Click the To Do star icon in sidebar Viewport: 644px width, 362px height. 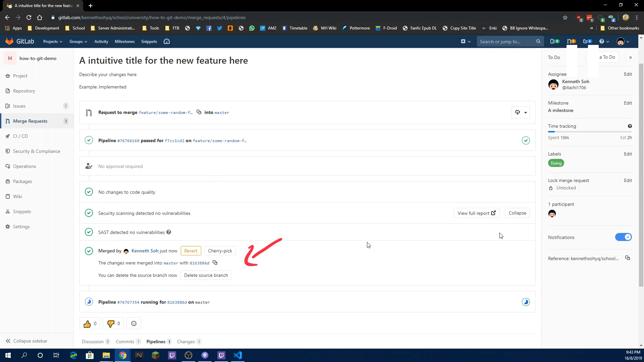pyautogui.click(x=631, y=57)
